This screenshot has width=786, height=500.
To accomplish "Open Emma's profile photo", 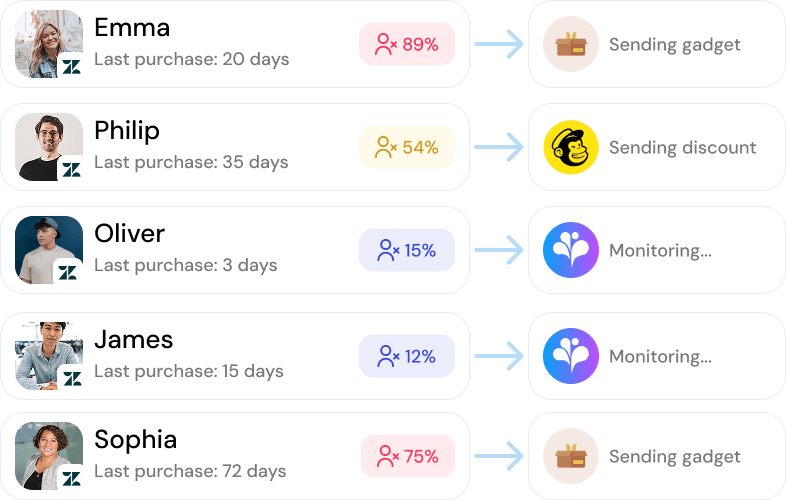I will 45,40.
